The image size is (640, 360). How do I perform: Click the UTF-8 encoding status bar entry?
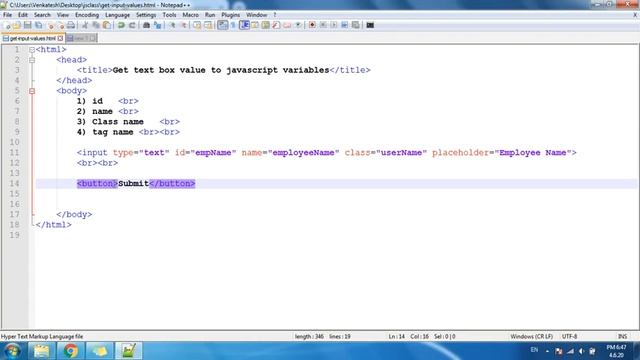coord(569,337)
